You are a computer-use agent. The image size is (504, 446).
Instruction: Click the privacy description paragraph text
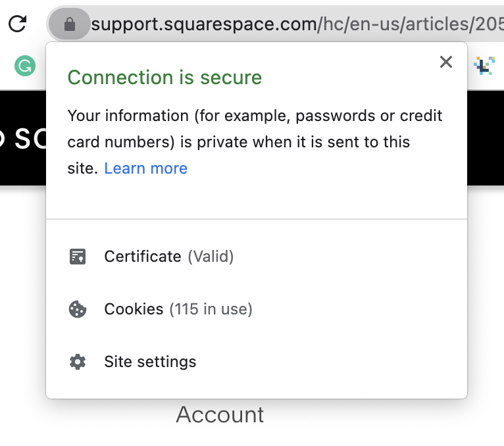tap(255, 141)
